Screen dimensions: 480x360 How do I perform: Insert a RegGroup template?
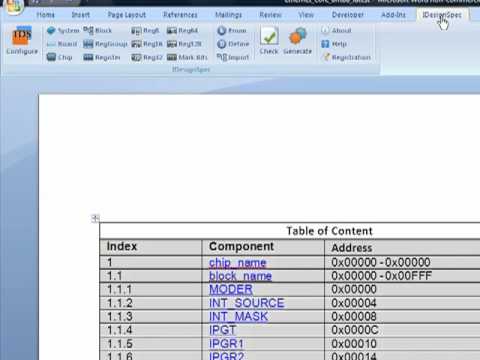point(105,44)
